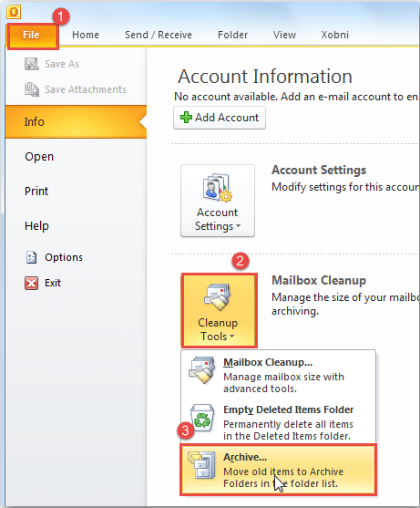420x508 pixels.
Task: Click the Account Settings contact-gear icon
Action: click(218, 188)
